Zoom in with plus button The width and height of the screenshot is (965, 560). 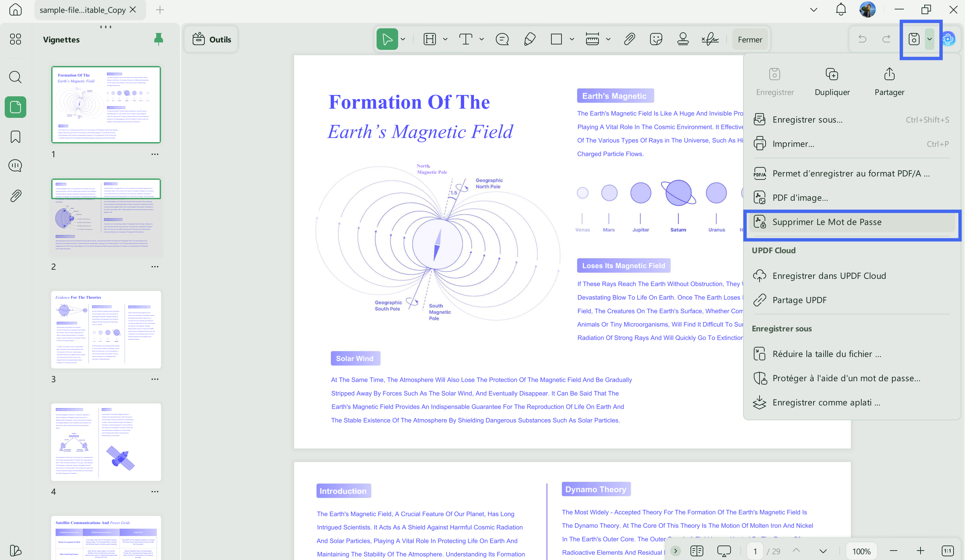click(x=920, y=551)
